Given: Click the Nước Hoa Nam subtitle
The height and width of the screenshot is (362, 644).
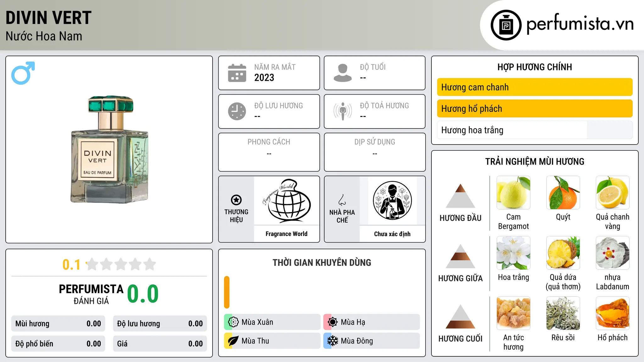Looking at the screenshot, I should pyautogui.click(x=44, y=36).
